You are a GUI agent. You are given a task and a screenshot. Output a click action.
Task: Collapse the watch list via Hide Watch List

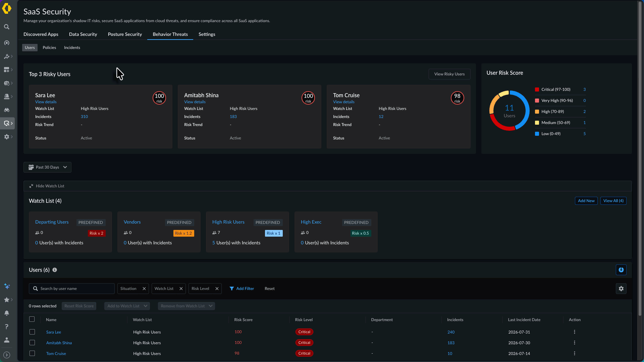pos(47,186)
